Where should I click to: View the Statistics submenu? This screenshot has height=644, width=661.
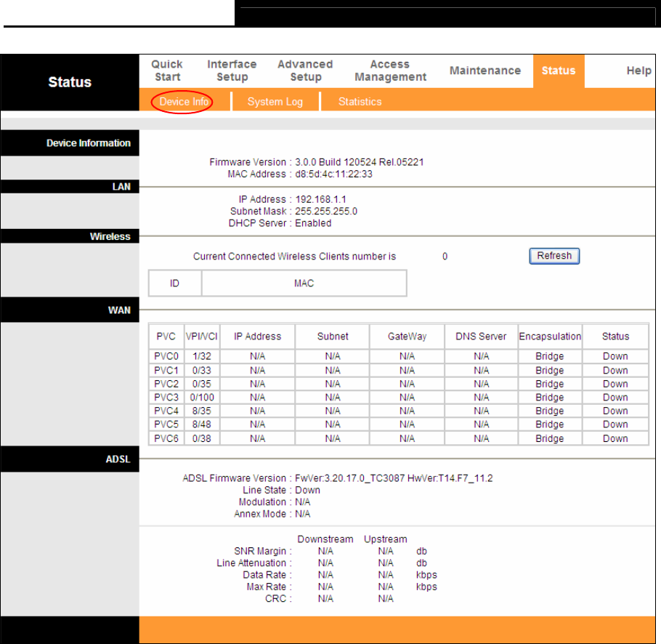(360, 102)
